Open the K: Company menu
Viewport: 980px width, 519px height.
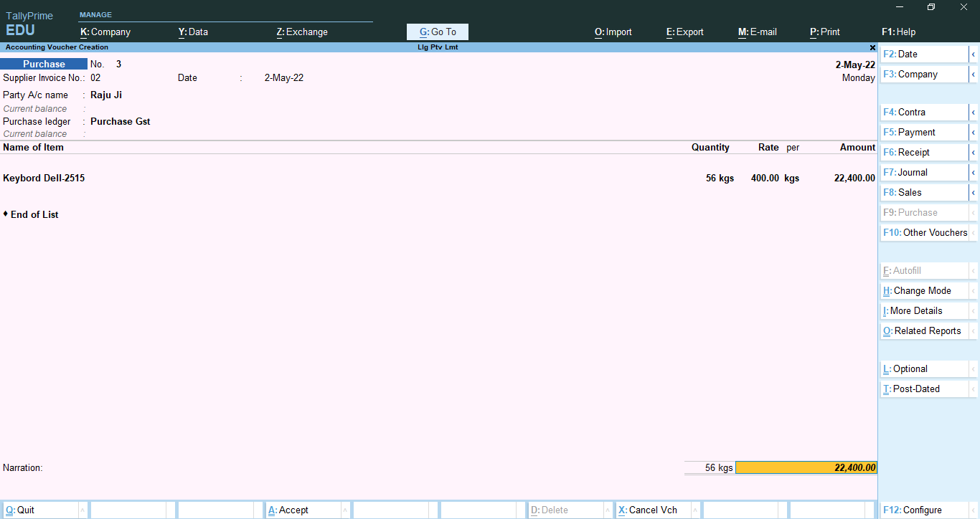105,32
